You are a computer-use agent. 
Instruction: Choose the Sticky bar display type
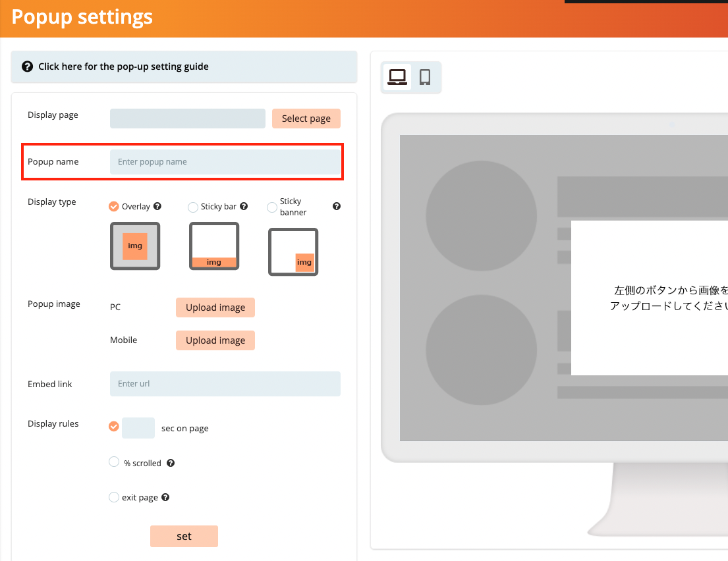[x=193, y=207]
